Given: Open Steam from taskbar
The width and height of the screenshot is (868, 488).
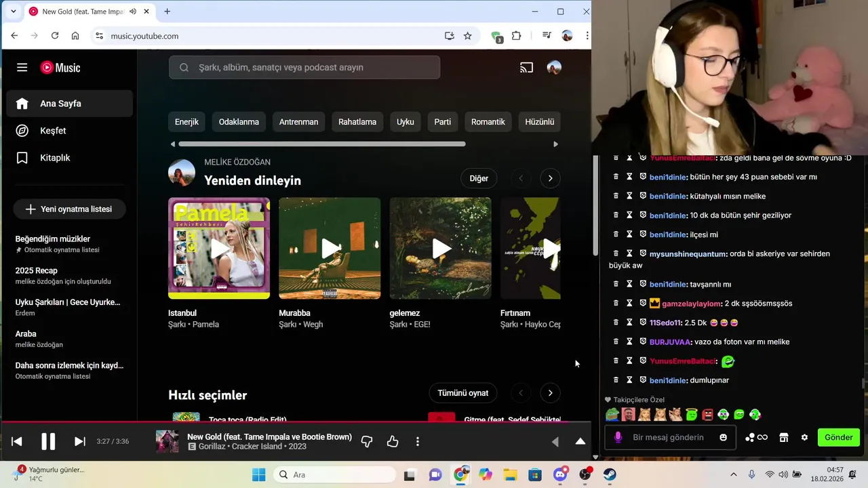Looking at the screenshot, I should (610, 475).
